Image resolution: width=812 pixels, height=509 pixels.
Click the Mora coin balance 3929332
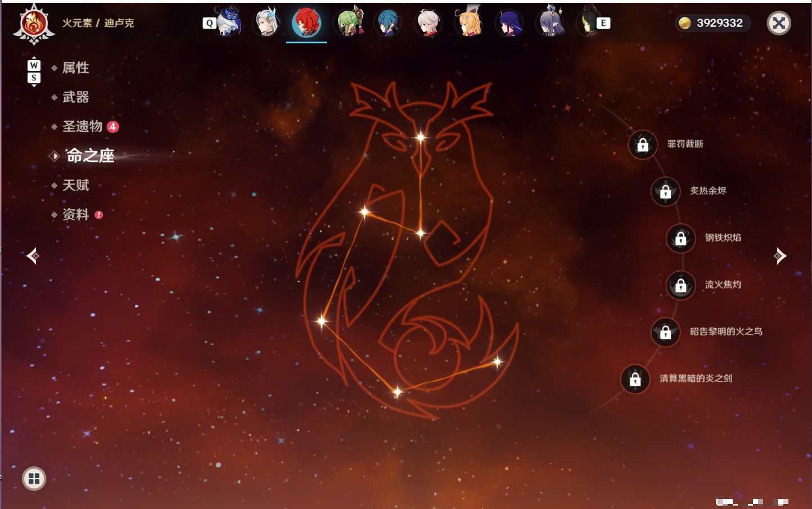[713, 23]
